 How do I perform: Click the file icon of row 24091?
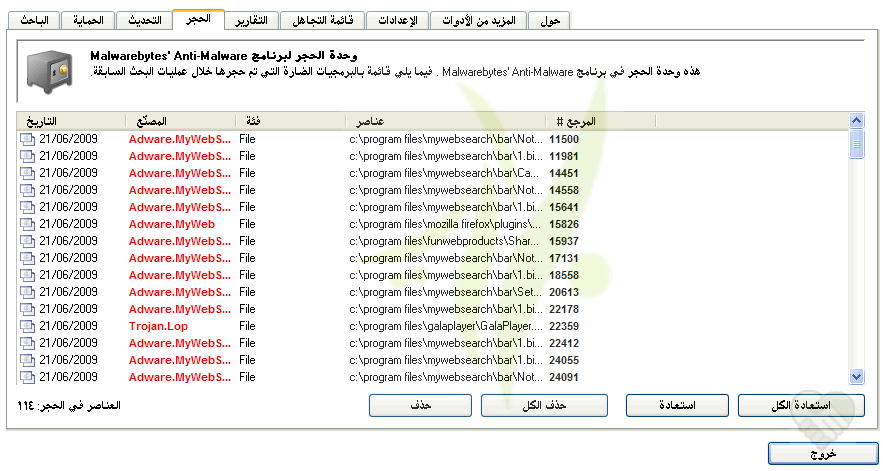tap(27, 377)
